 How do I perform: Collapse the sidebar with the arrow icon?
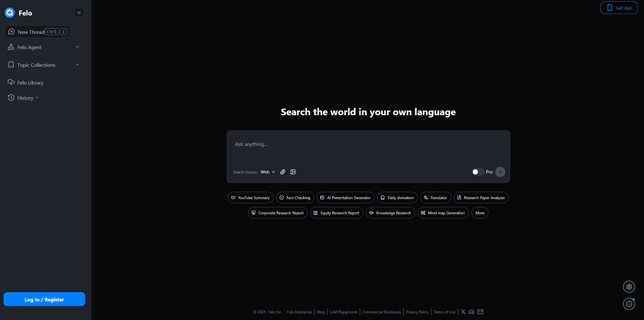pos(79,13)
